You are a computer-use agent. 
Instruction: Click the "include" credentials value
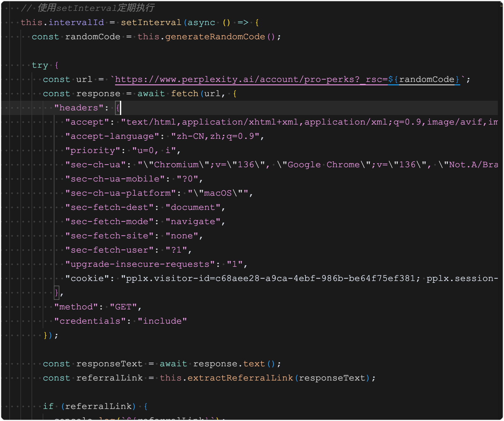pyautogui.click(x=162, y=321)
